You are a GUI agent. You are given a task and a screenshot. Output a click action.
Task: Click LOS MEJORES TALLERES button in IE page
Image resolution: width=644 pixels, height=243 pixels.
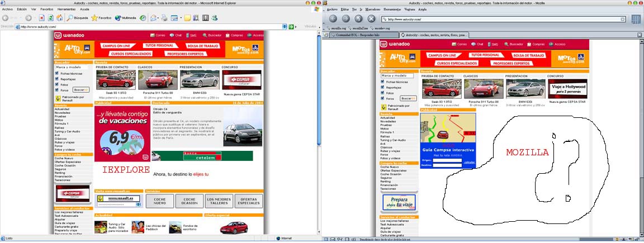coord(219,201)
